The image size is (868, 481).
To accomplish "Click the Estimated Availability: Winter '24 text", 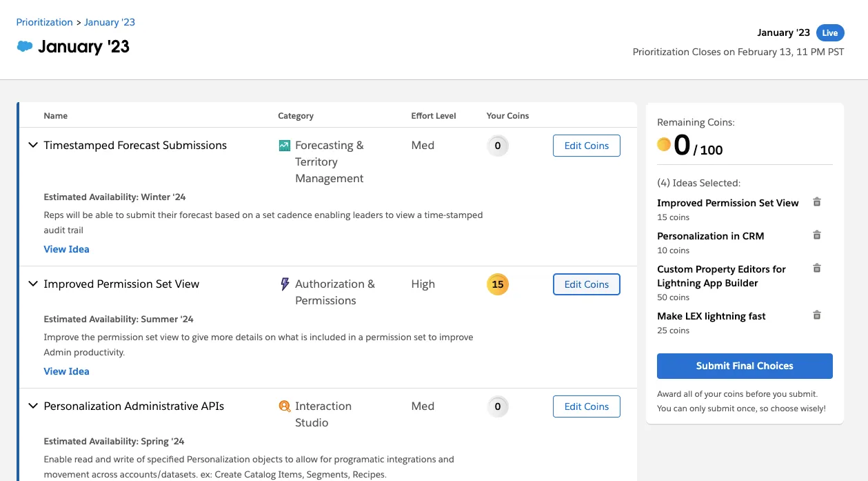I will pos(115,197).
